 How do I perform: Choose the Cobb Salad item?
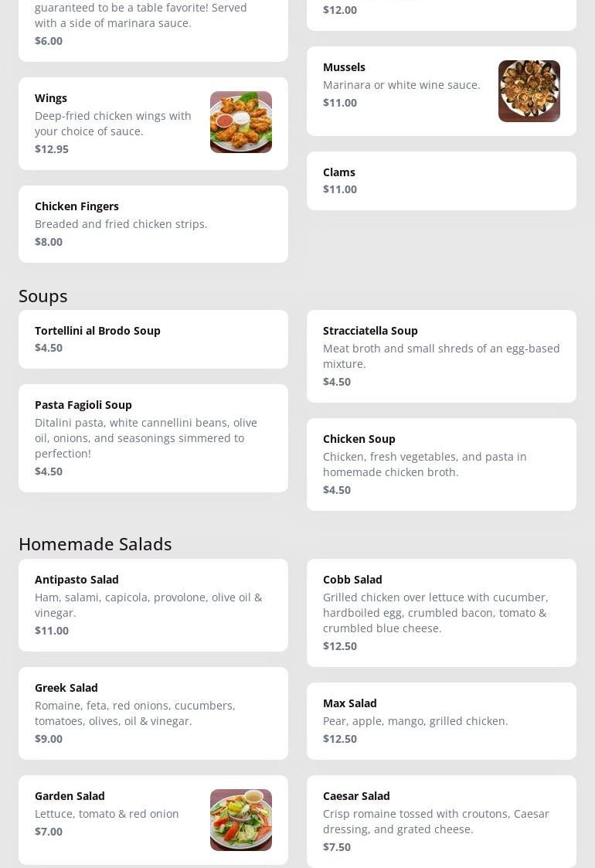[442, 613]
